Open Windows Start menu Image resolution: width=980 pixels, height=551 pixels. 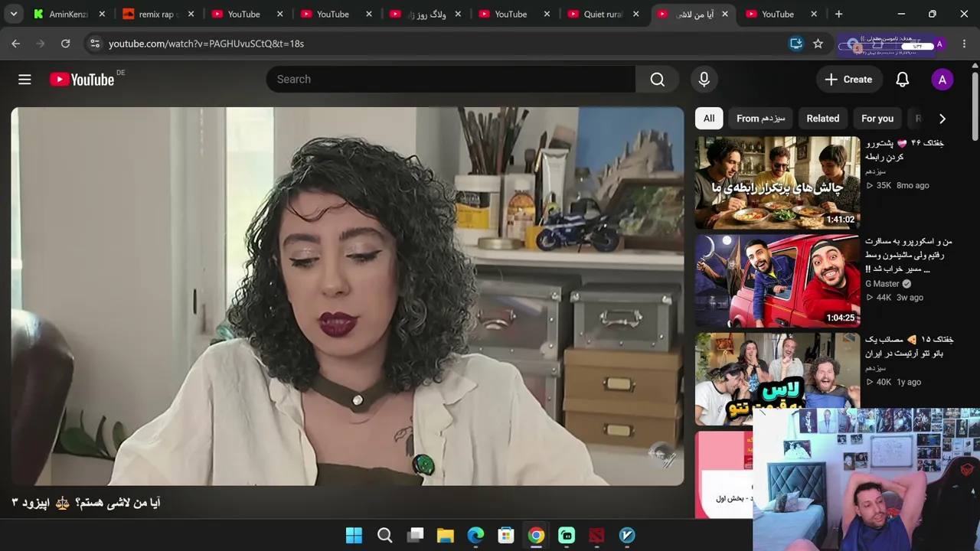(354, 536)
